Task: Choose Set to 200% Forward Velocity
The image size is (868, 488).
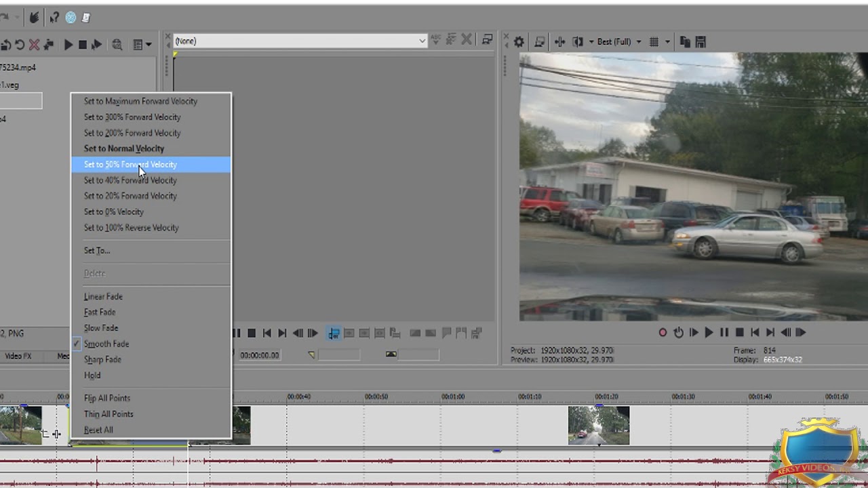Action: (151, 133)
